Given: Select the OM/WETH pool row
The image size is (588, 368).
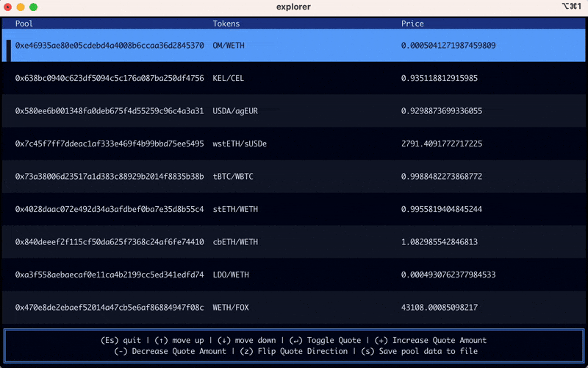Looking at the screenshot, I should coord(294,46).
